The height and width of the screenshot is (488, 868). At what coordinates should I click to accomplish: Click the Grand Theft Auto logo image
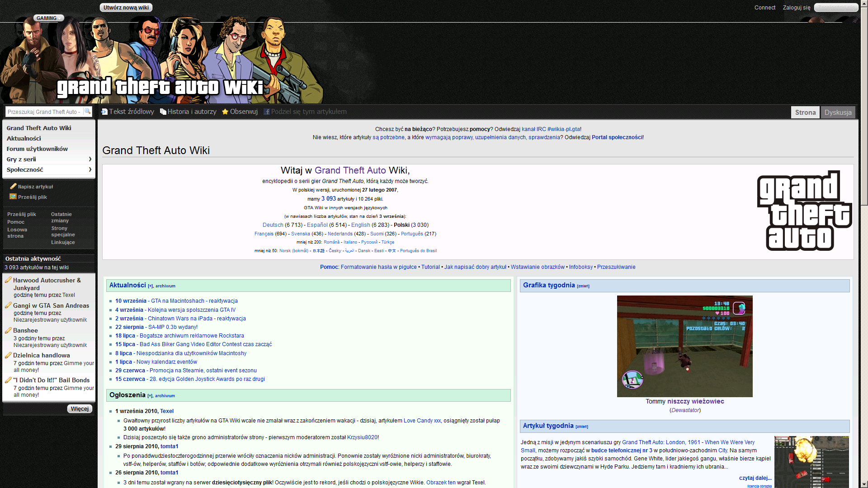click(x=804, y=211)
